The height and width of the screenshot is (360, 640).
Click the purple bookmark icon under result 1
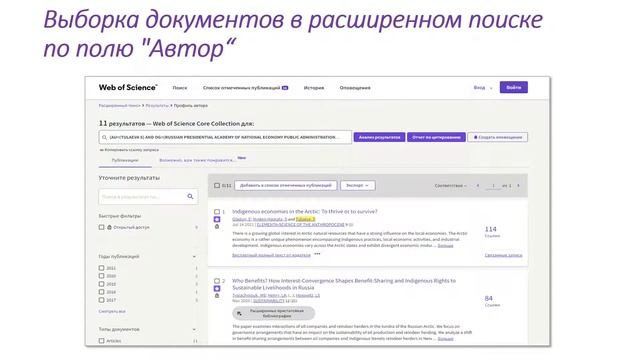217,220
